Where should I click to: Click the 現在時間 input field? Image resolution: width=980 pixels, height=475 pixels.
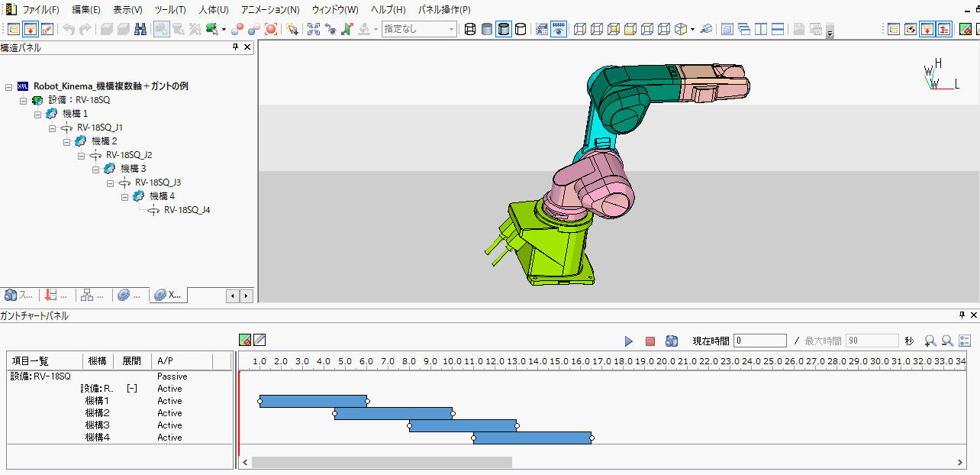[x=760, y=341]
